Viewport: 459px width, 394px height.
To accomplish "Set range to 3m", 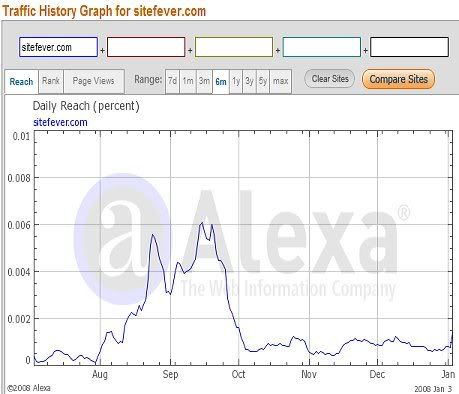I will click(204, 81).
